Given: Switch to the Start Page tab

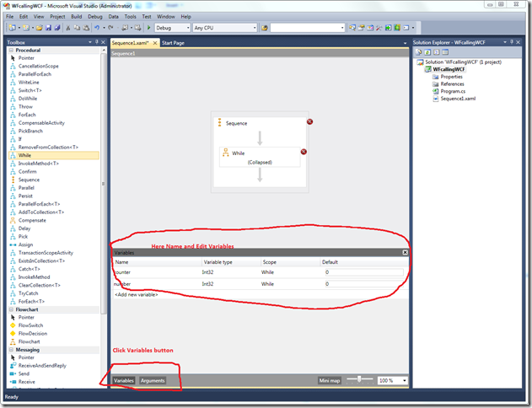Looking at the screenshot, I should 174,42.
